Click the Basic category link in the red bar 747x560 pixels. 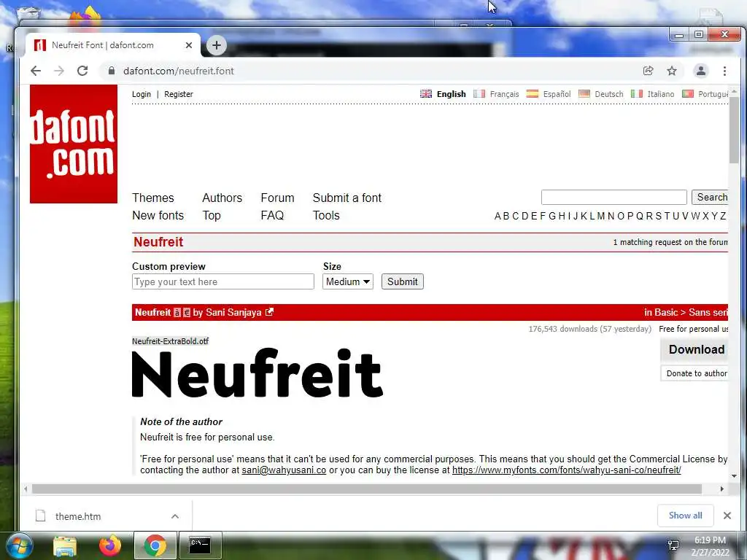pos(666,312)
